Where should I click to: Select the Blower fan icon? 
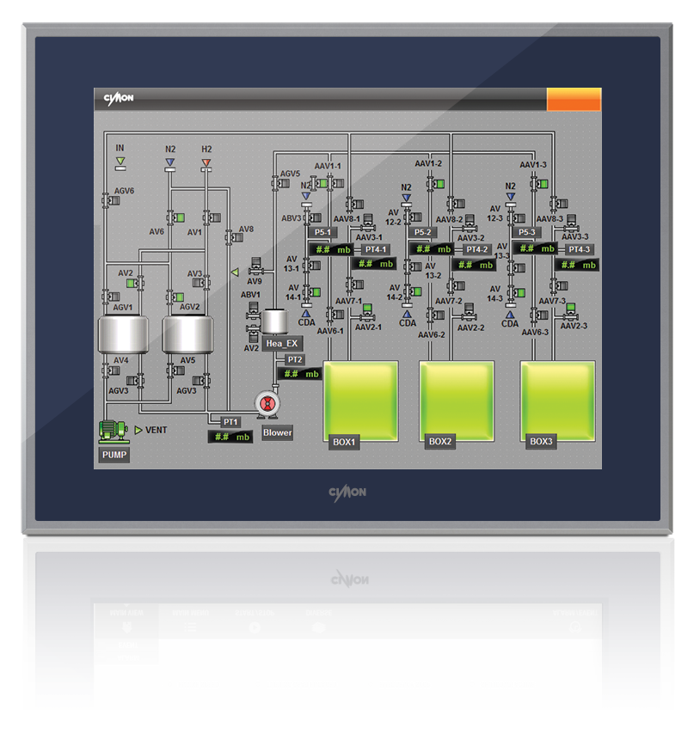point(267,402)
